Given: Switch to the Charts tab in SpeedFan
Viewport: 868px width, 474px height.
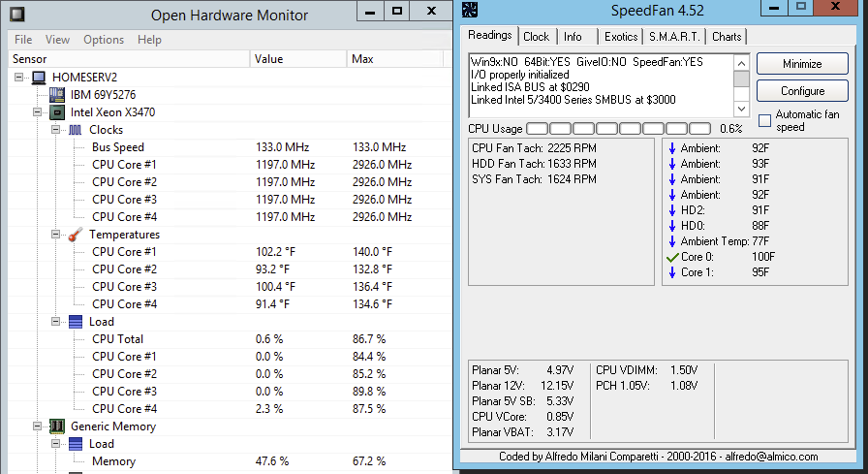Looking at the screenshot, I should point(727,37).
